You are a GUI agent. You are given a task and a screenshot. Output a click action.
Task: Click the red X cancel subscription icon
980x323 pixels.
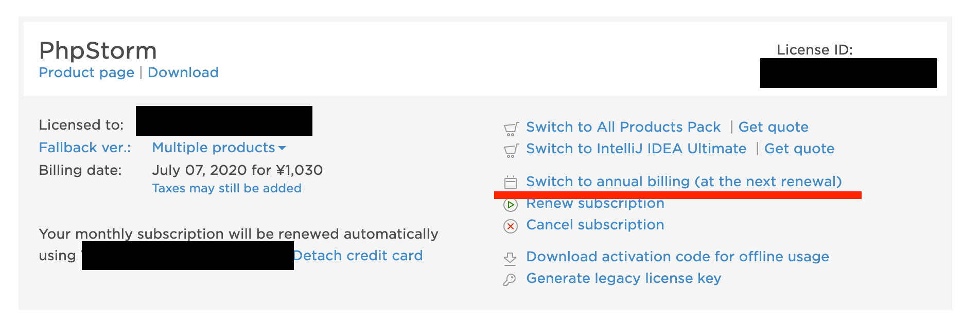510,226
